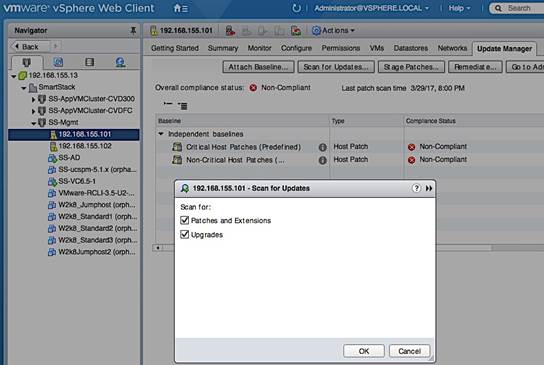Switch to Storage navigator view
Image resolution: width=544 pixels, height=365 pixels.
pyautogui.click(x=90, y=62)
